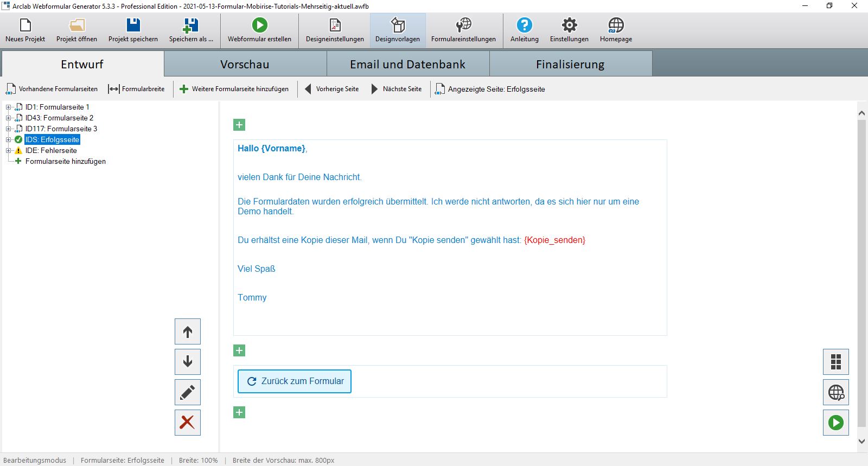Open Formulareinstellungen
Screen dimensions: 868x466
coord(463,31)
